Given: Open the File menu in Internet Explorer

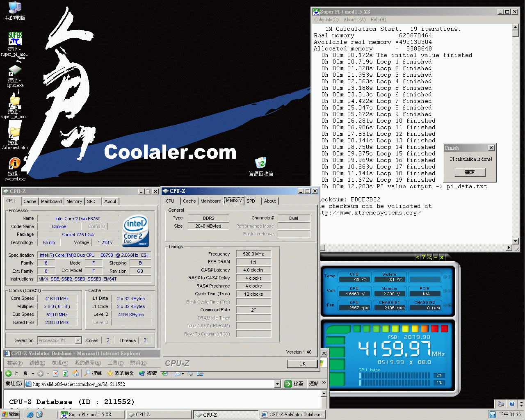Looking at the screenshot, I should pos(15,363).
